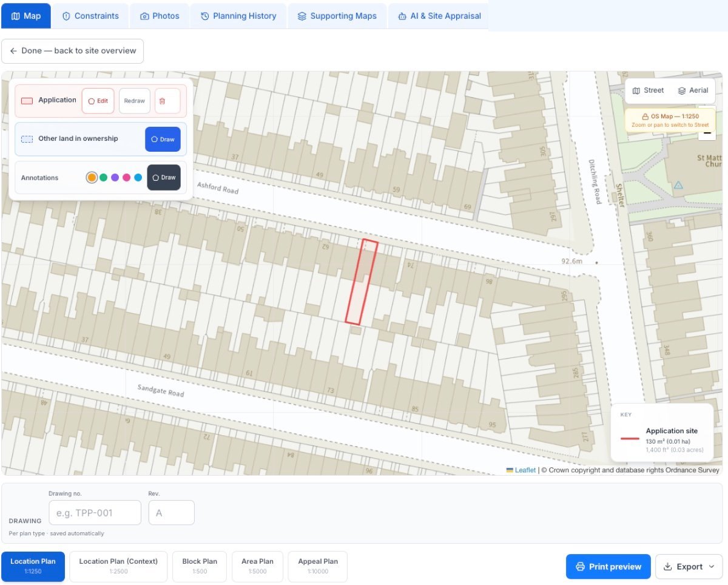The image size is (728, 585).
Task: Click the OS Map 1:1250 lock notice
Action: 670,120
